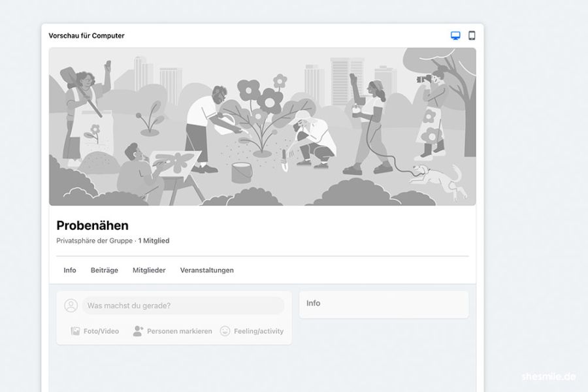Open the Beiträge tab
Screen dimensions: 588x392
point(105,270)
